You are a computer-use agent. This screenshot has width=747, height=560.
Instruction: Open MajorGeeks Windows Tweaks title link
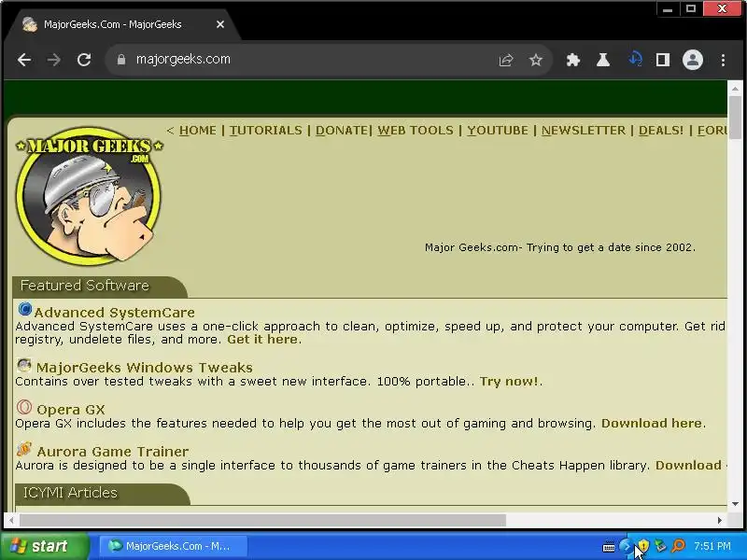coord(145,368)
